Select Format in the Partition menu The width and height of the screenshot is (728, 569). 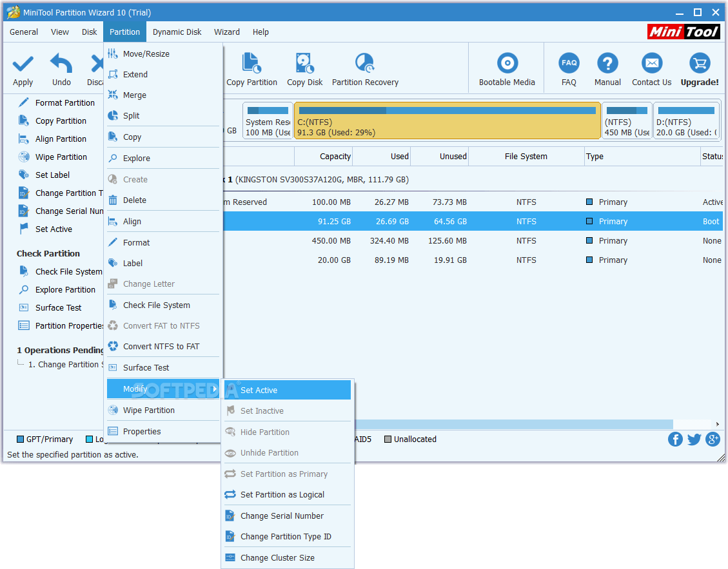pos(163,242)
